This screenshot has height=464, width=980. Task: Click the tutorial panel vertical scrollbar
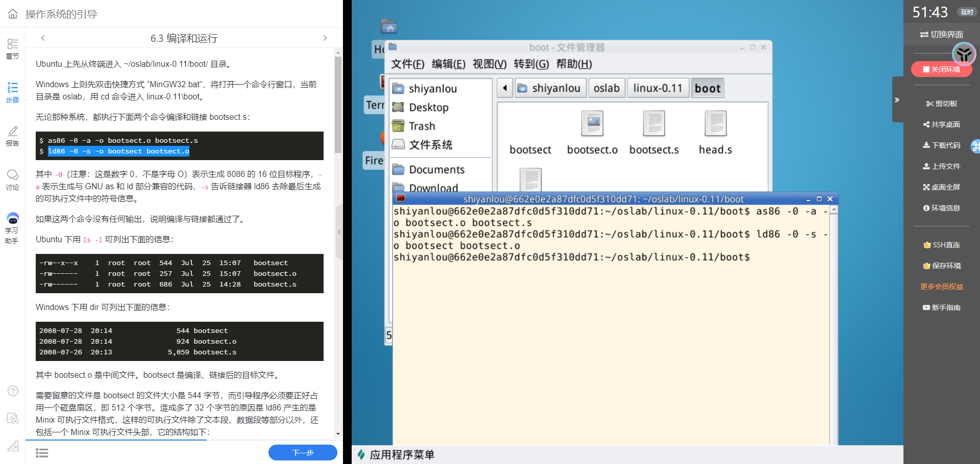tap(338, 105)
